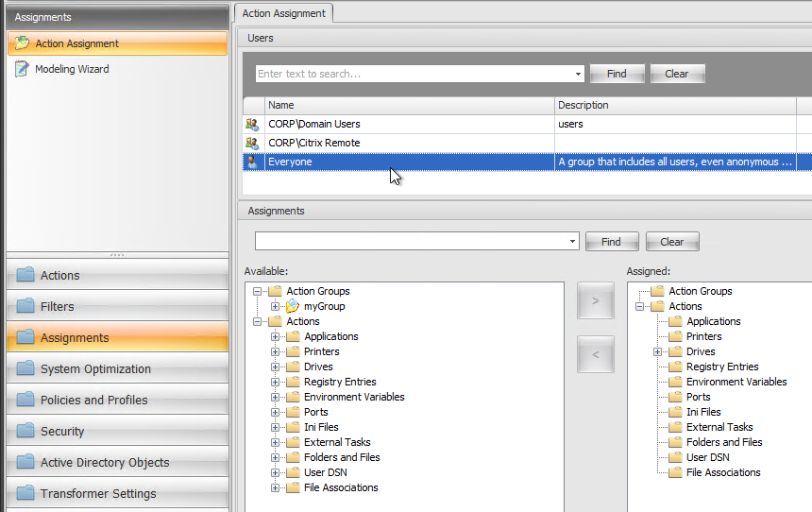Open the Actions navigation section
Screen dimensions: 812x512
[118, 275]
